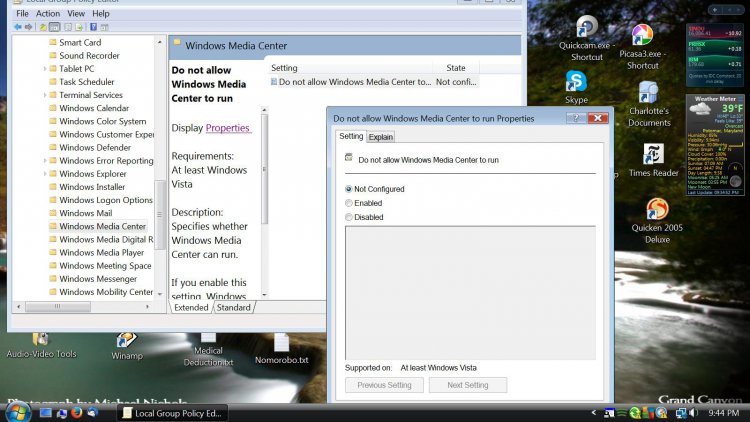Select the 'Do not allow Windows Media Center to...' list row
Image resolution: width=750 pixels, height=422 pixels.
pyautogui.click(x=374, y=82)
